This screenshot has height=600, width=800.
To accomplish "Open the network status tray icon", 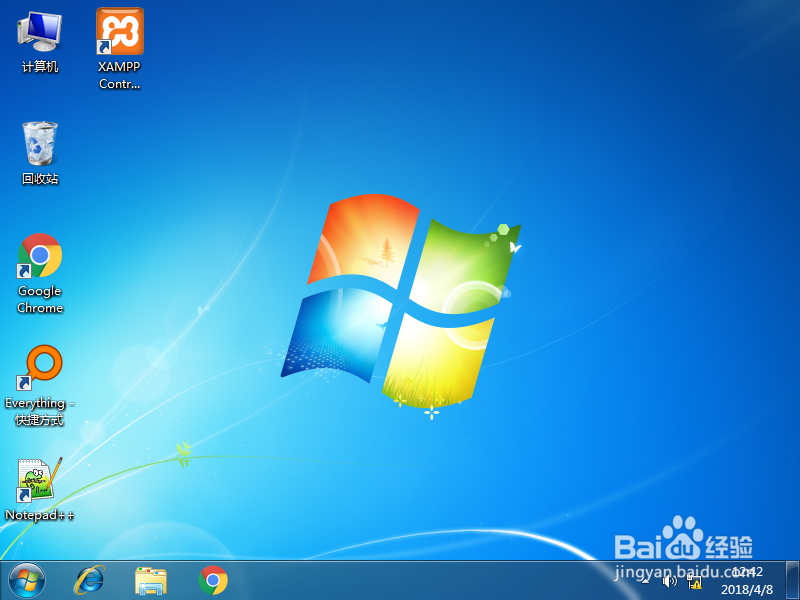I will click(x=694, y=582).
